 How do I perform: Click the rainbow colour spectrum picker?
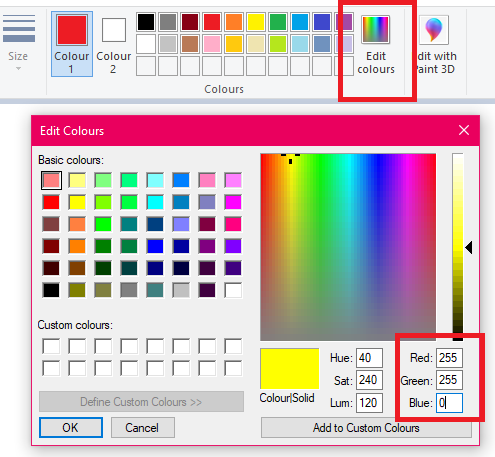pyautogui.click(x=348, y=247)
